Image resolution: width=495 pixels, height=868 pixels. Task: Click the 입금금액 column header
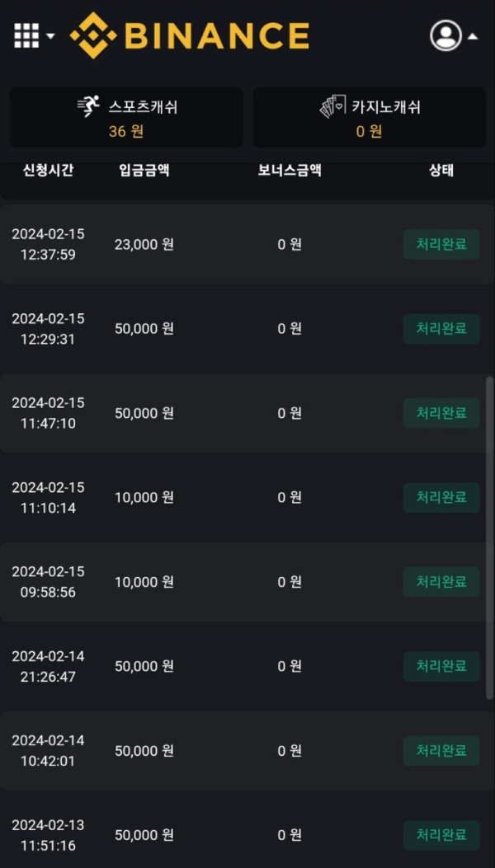pos(144,171)
